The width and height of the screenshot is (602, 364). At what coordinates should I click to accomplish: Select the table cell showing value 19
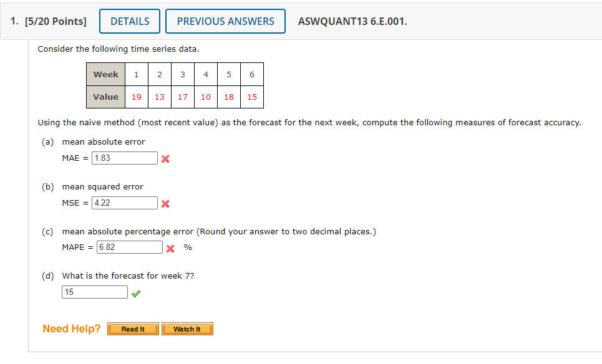136,97
